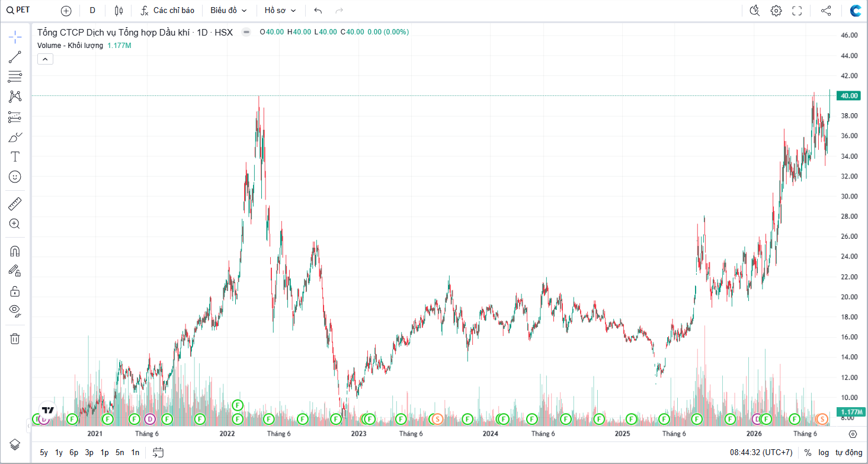Open time axis settings gear at the chart corner

[853, 434]
